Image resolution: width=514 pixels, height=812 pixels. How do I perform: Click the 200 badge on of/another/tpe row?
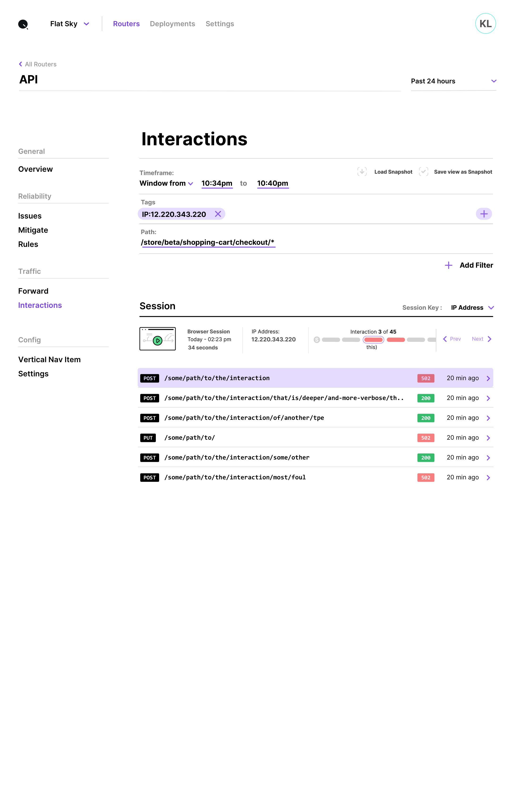tap(425, 418)
